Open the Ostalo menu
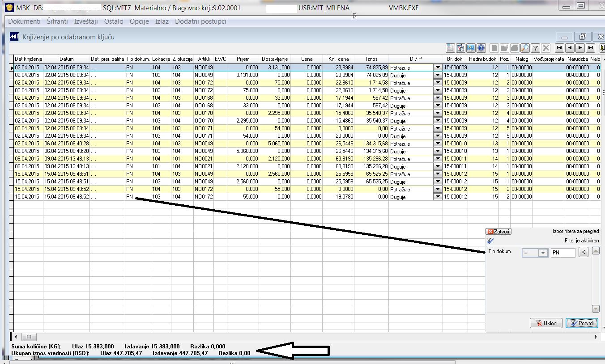This screenshot has height=364, width=605. [x=114, y=21]
